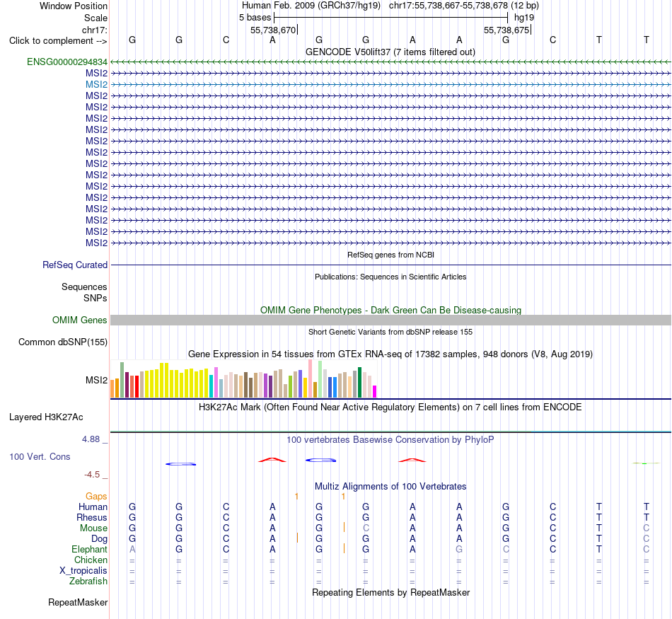Click the 4.88 PhyloP upper limit value
This screenshot has width=672, height=619.
(x=91, y=439)
